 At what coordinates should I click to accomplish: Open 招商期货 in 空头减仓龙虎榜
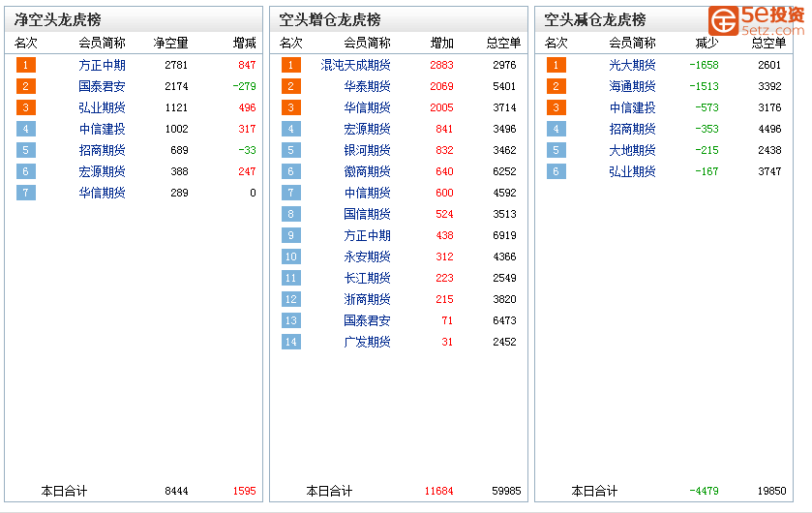tap(632, 129)
